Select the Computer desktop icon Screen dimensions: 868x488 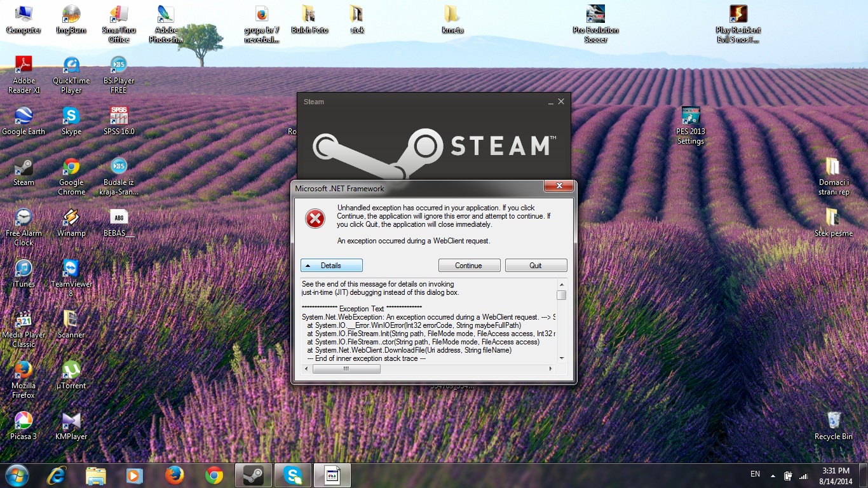click(24, 20)
